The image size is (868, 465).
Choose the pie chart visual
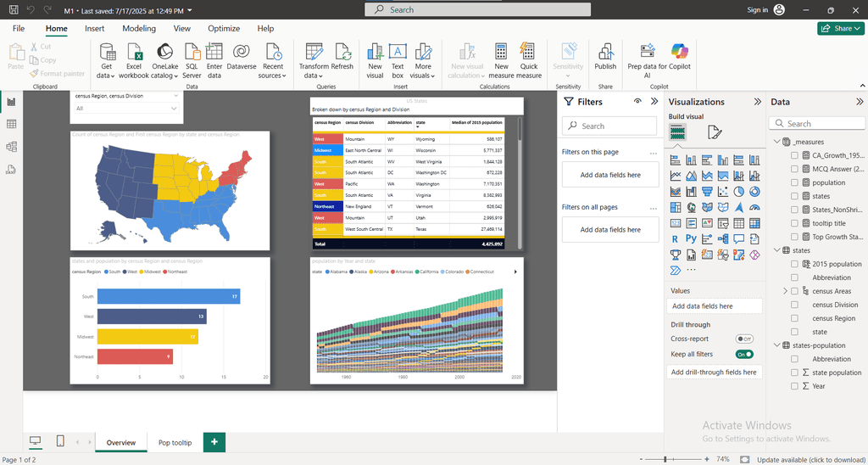point(738,192)
